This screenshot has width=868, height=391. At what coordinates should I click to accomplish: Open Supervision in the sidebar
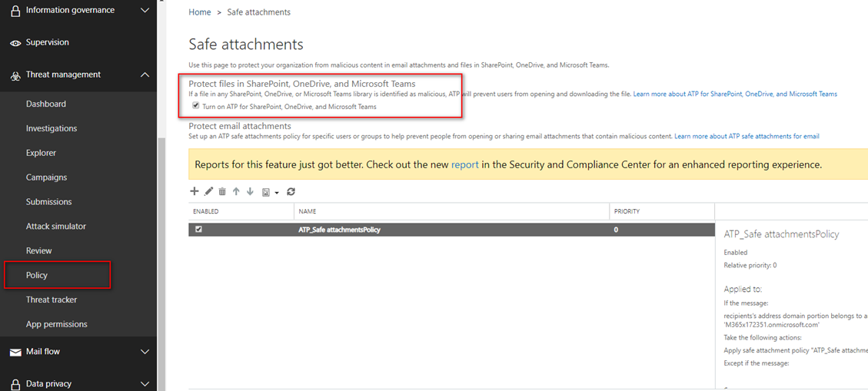[48, 42]
